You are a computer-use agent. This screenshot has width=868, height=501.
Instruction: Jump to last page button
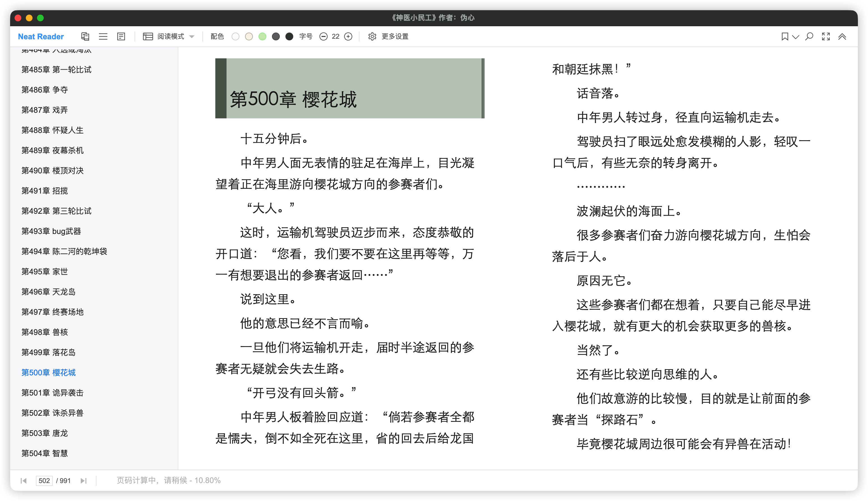(83, 481)
